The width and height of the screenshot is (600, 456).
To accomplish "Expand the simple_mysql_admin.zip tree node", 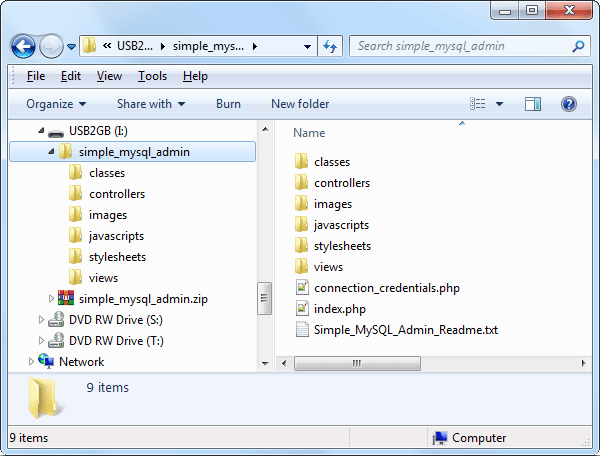I will point(51,298).
